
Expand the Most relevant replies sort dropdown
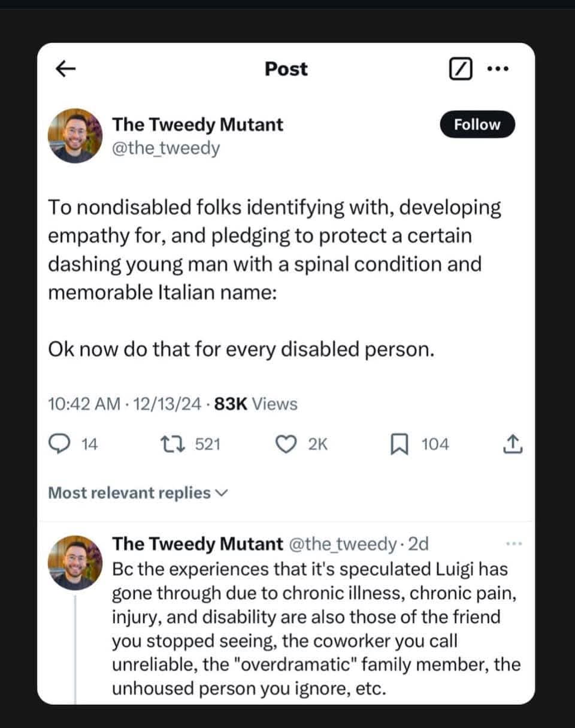[138, 493]
